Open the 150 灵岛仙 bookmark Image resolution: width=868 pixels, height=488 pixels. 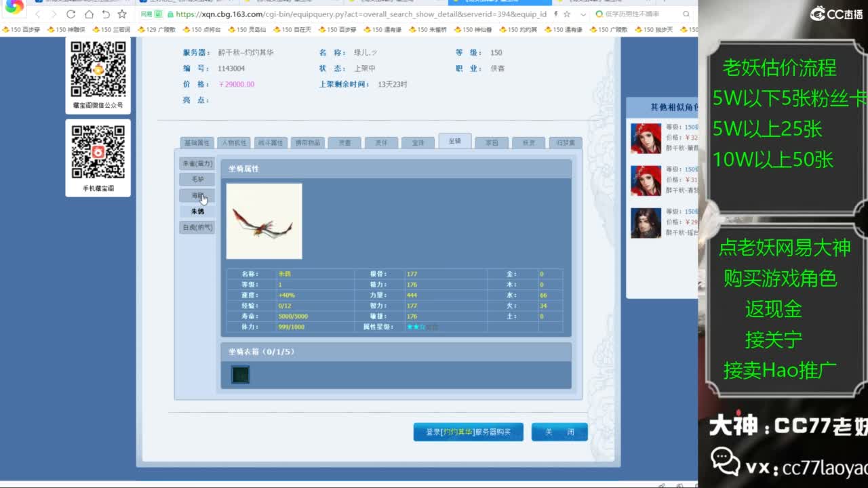247,30
